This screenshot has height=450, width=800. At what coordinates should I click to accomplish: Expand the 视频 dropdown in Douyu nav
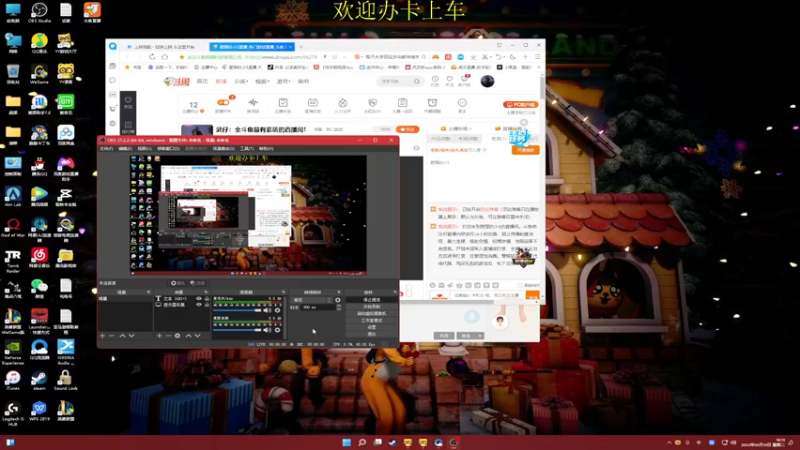(262, 82)
